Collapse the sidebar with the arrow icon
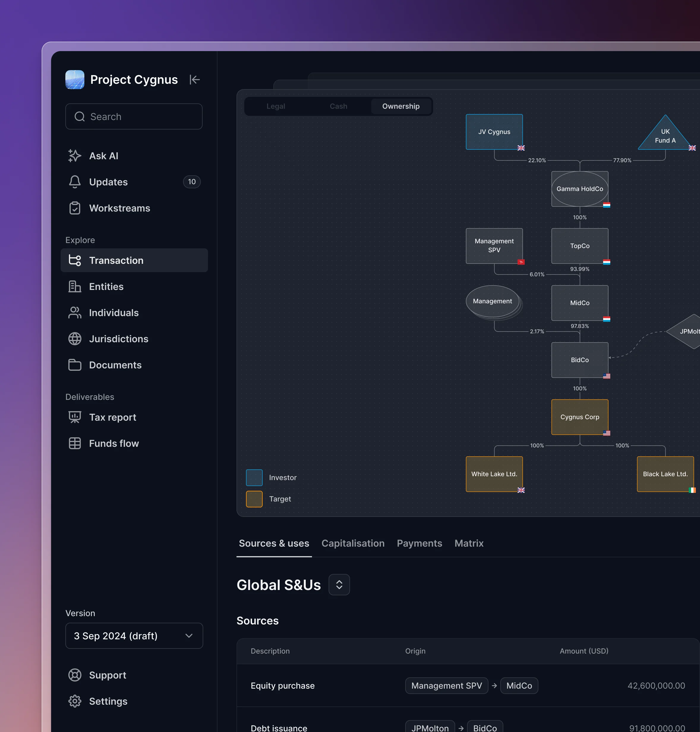 click(x=194, y=79)
